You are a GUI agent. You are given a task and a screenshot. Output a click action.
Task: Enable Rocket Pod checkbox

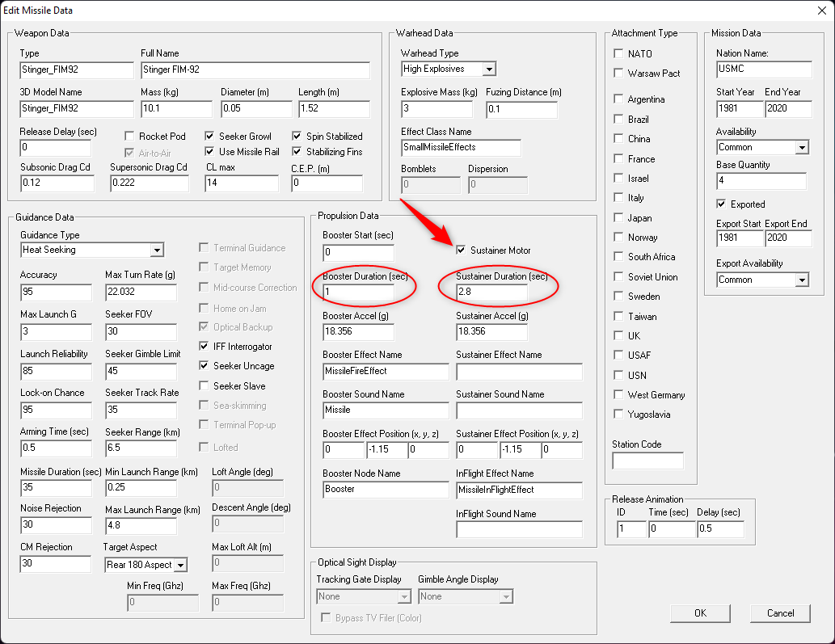click(129, 137)
